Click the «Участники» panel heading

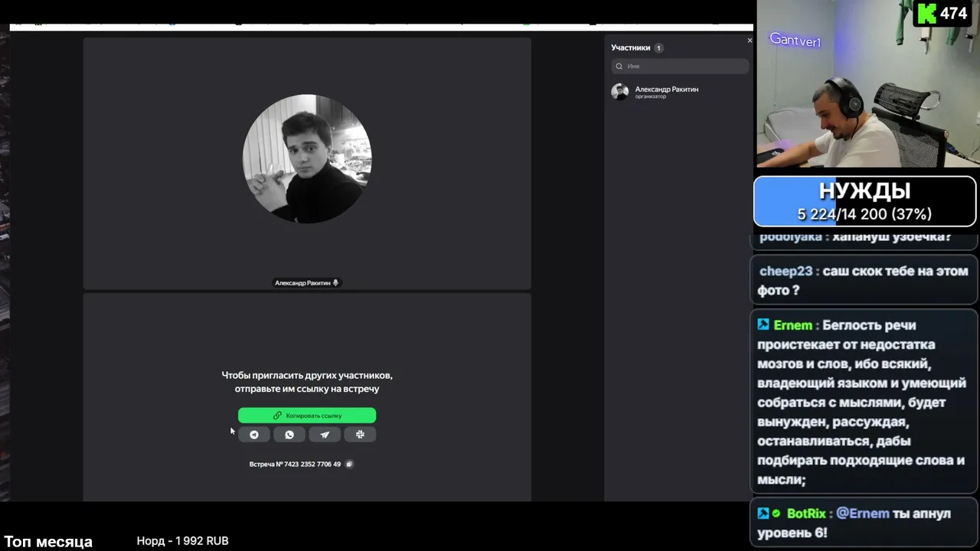[630, 47]
